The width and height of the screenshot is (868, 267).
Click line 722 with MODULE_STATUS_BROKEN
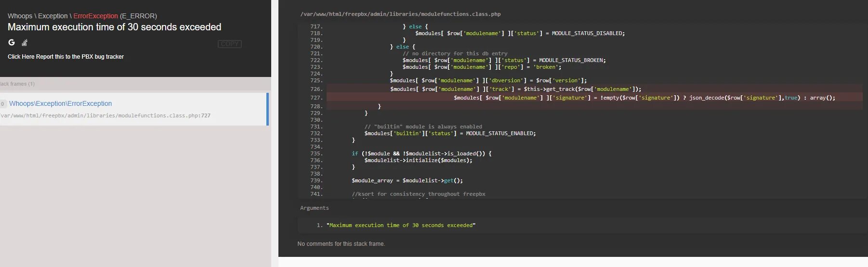(x=504, y=60)
